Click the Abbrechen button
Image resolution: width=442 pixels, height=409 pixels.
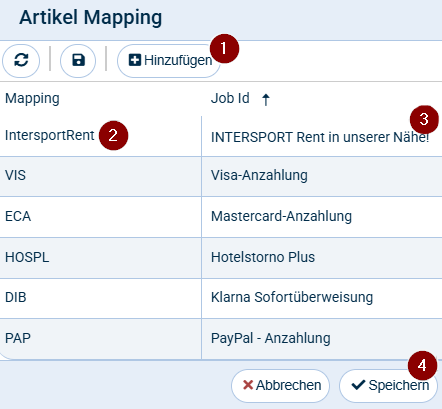tap(281, 386)
